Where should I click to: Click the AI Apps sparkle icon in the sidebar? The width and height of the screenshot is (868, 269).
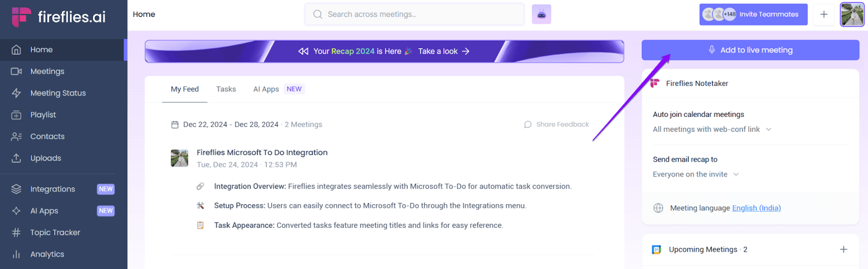click(16, 211)
